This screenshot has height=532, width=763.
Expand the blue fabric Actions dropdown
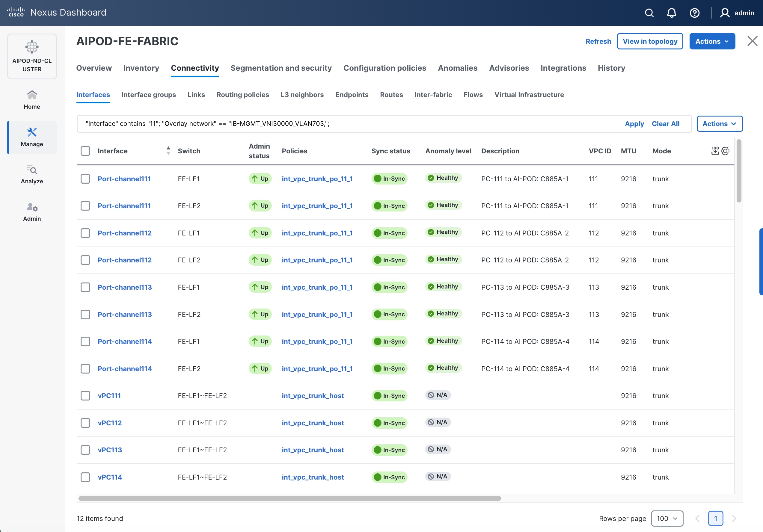click(712, 42)
